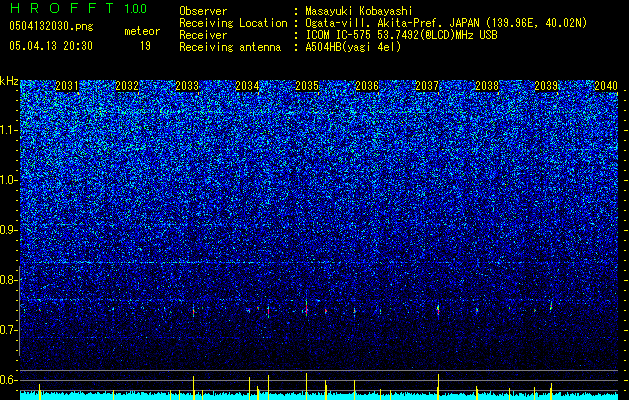This screenshot has height=400, width=629.
Task: Click the 2036 time marker
Action: [367, 86]
